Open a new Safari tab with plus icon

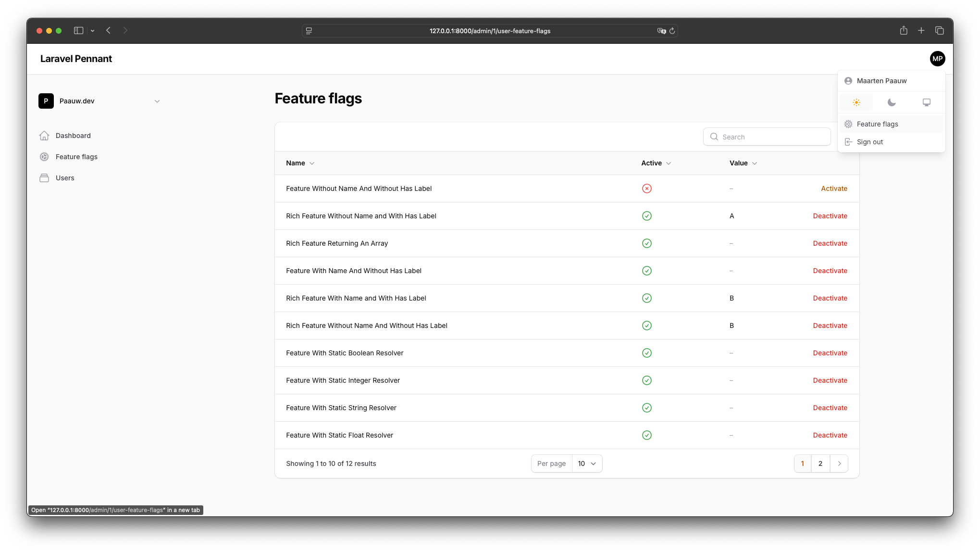pyautogui.click(x=921, y=30)
